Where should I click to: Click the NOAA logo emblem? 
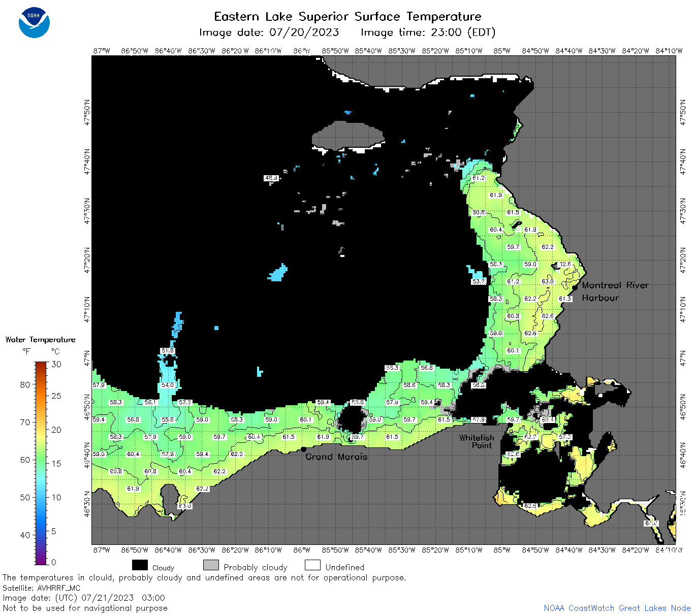point(35,22)
